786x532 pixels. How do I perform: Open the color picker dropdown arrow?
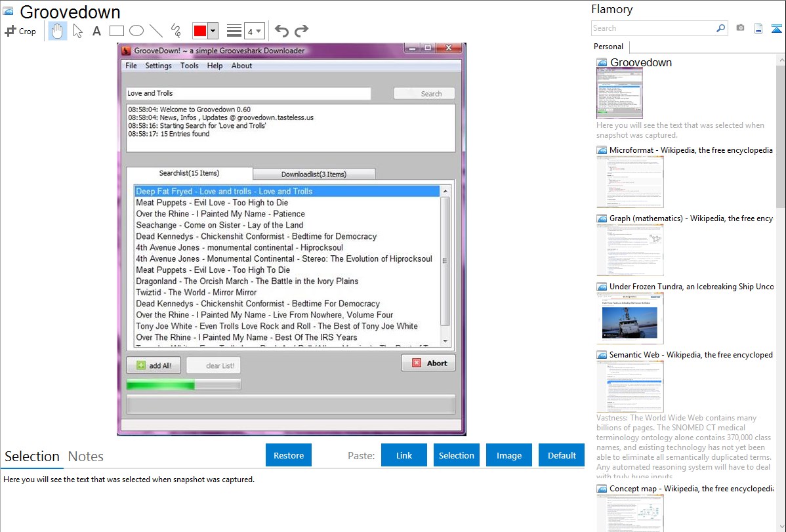point(213,31)
